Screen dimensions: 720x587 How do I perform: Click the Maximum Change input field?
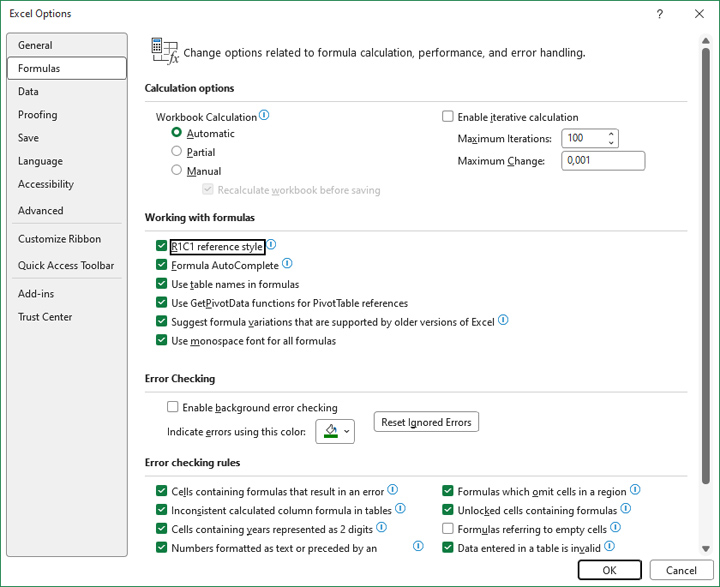[x=602, y=161]
